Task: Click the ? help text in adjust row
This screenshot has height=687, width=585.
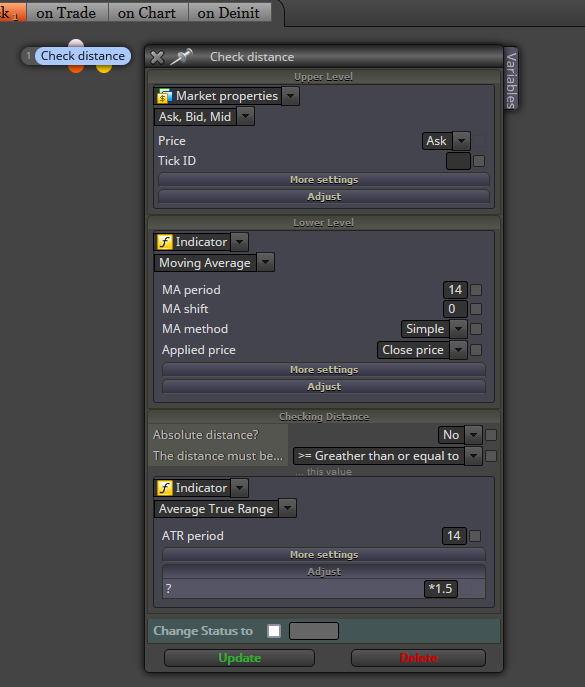Action: pos(169,588)
